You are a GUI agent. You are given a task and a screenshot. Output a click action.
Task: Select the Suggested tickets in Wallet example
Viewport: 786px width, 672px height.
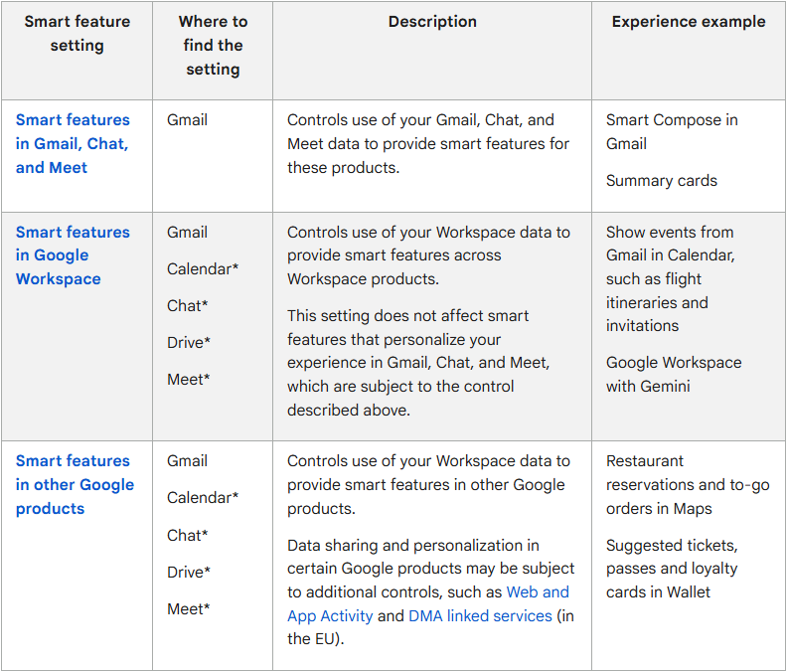coord(672,569)
